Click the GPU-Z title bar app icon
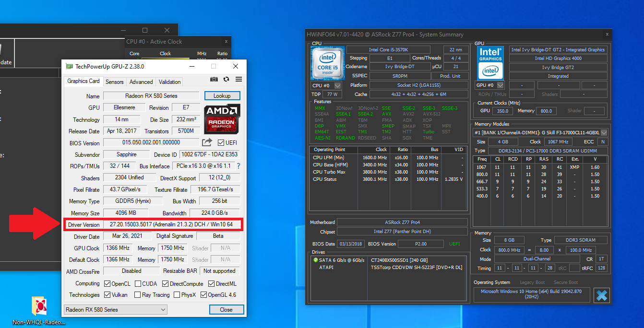The width and height of the screenshot is (644, 328). tap(69, 67)
